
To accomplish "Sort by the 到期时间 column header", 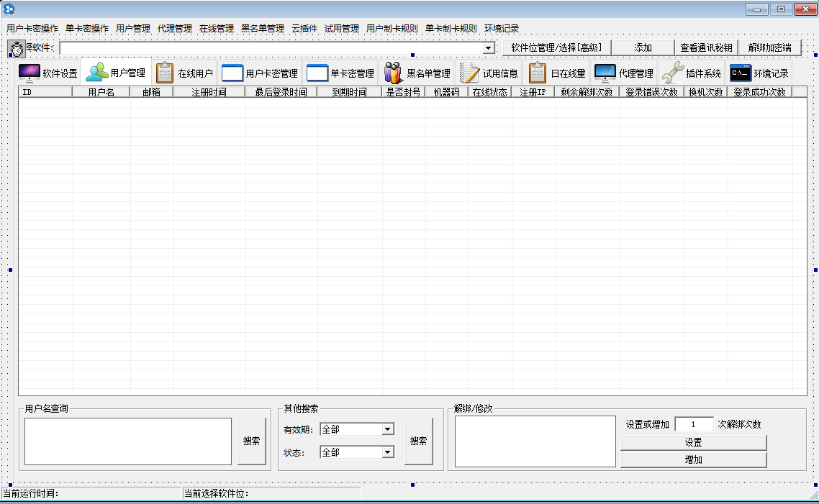I will point(349,92).
